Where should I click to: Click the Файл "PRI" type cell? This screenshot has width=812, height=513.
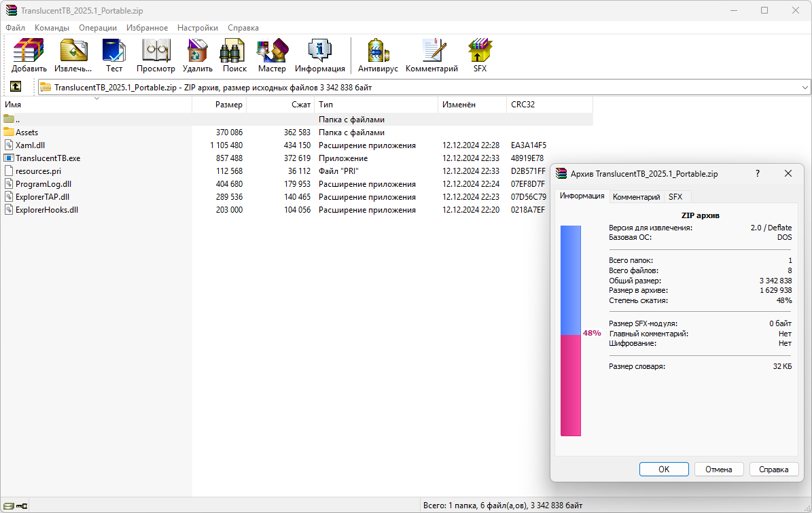[338, 171]
